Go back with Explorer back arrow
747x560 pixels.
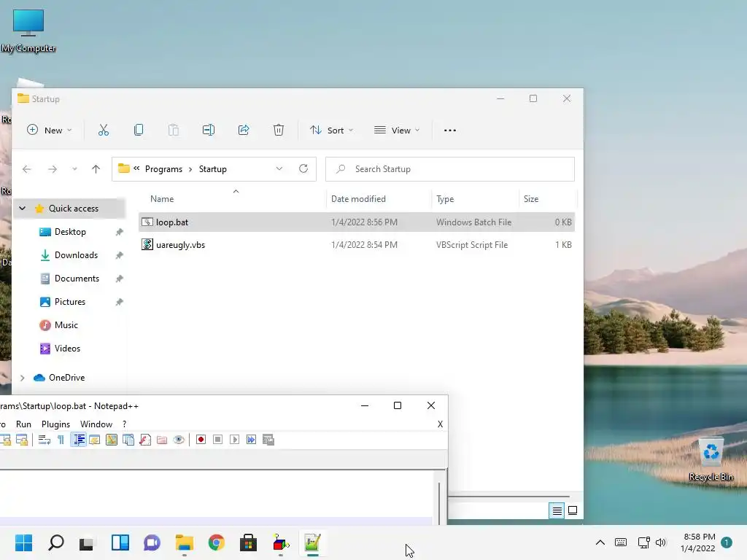pos(27,169)
